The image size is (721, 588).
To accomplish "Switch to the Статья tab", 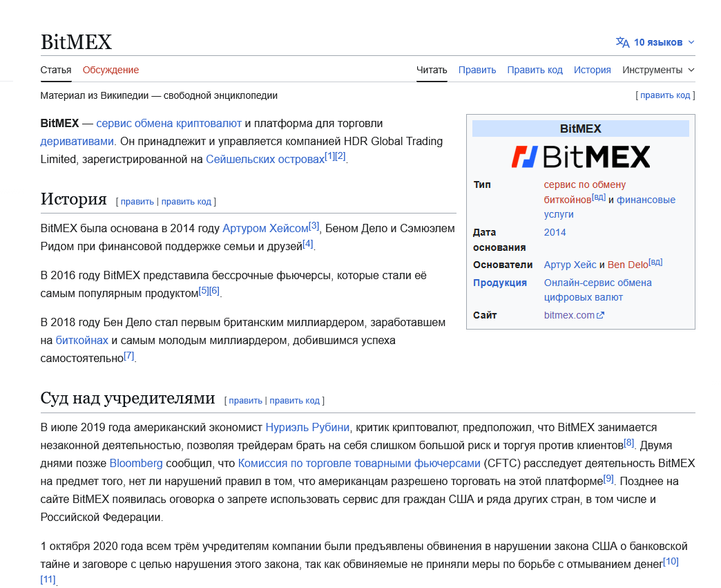I will coord(56,70).
